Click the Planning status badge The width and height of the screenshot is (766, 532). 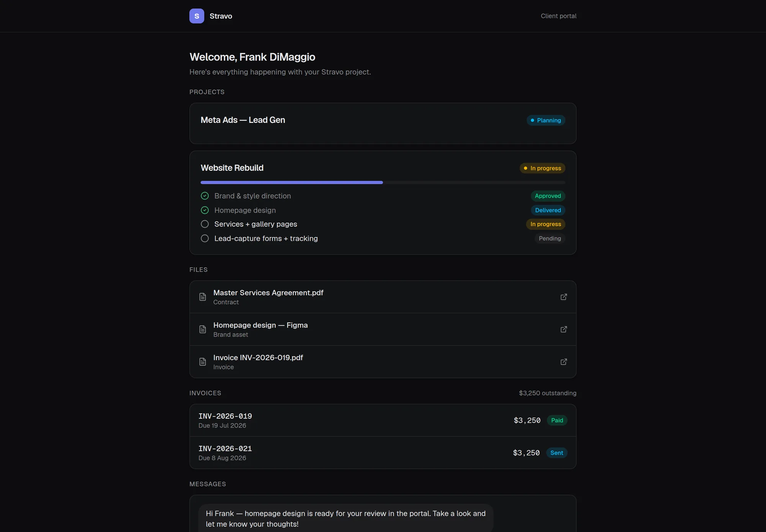546,120
